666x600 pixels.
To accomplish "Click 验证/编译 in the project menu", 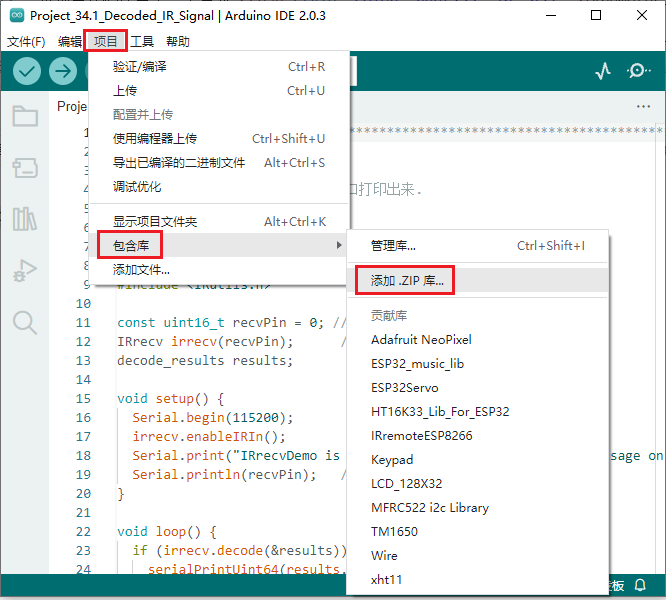I will 140,67.
